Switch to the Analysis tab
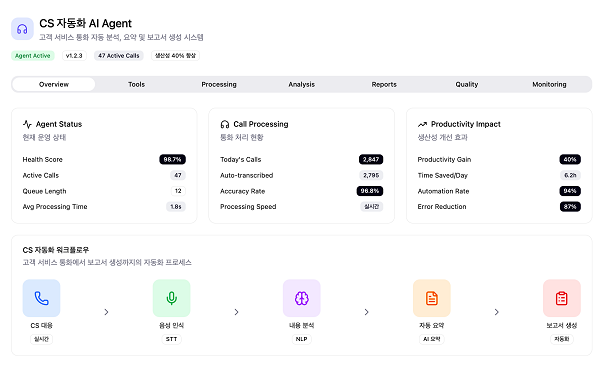Screen dimensions: 600x368 pos(302,84)
